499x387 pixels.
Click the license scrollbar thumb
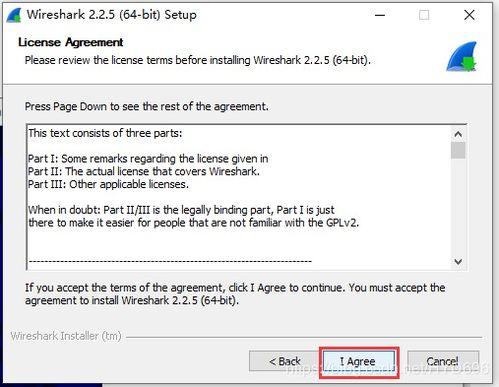[x=458, y=150]
